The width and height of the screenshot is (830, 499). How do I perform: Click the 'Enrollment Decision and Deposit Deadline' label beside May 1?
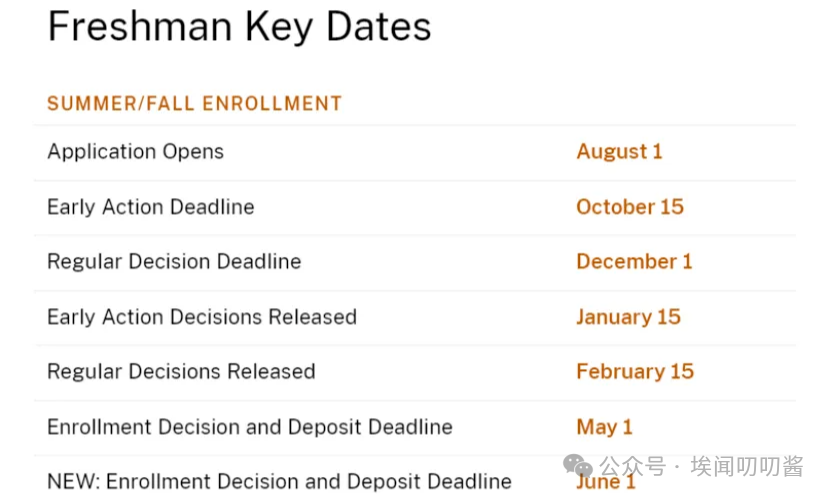coord(249,427)
